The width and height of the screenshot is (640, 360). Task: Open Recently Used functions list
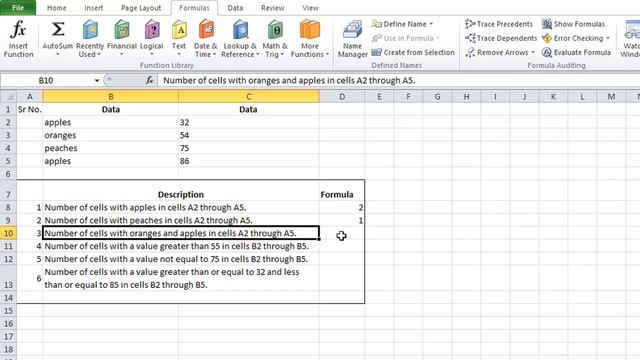[90, 39]
